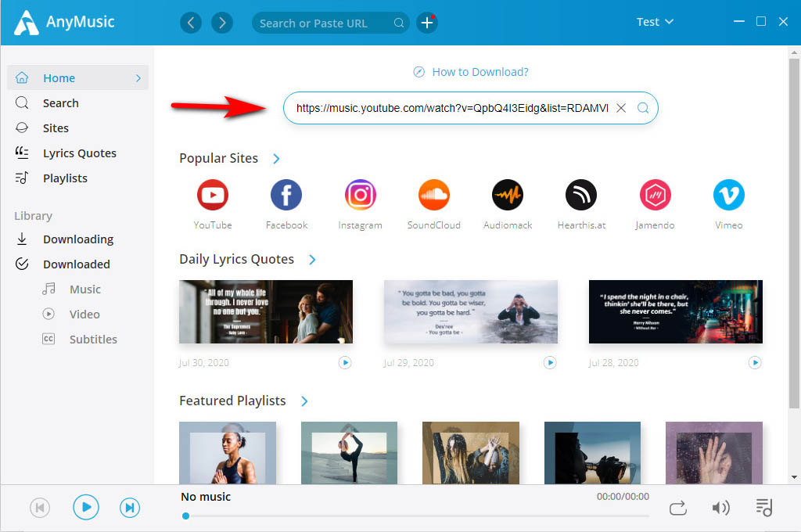This screenshot has height=532, width=801.
Task: Play the Jul 30, 2020 lyrics quote
Action: point(345,363)
